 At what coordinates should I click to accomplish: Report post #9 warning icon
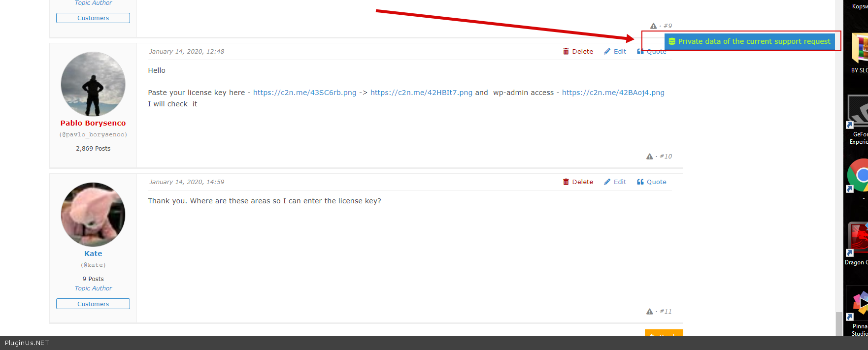pyautogui.click(x=653, y=26)
